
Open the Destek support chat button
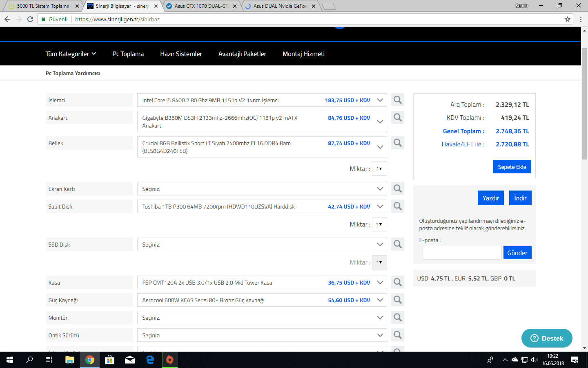pos(547,338)
